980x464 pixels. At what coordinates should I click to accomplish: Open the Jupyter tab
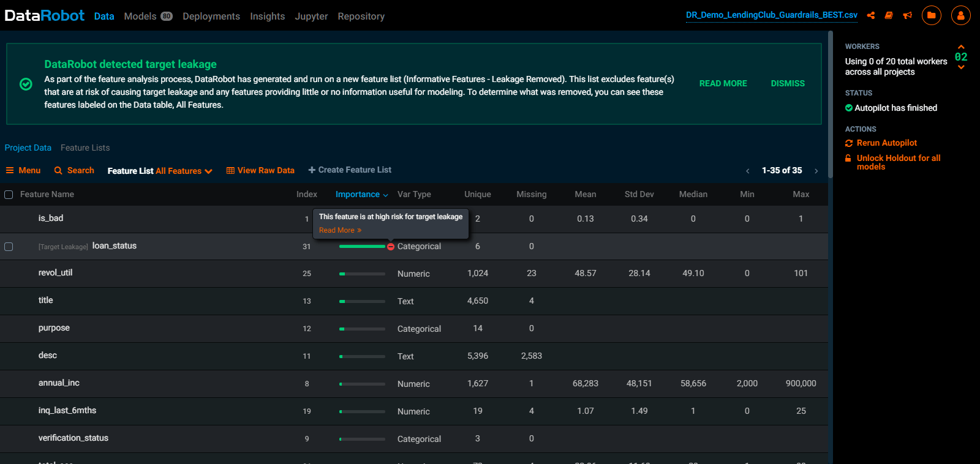311,17
